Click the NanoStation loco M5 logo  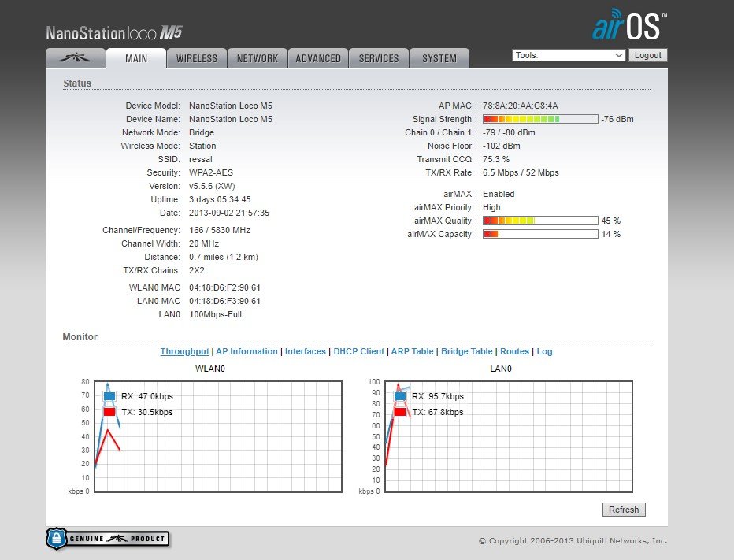114,33
